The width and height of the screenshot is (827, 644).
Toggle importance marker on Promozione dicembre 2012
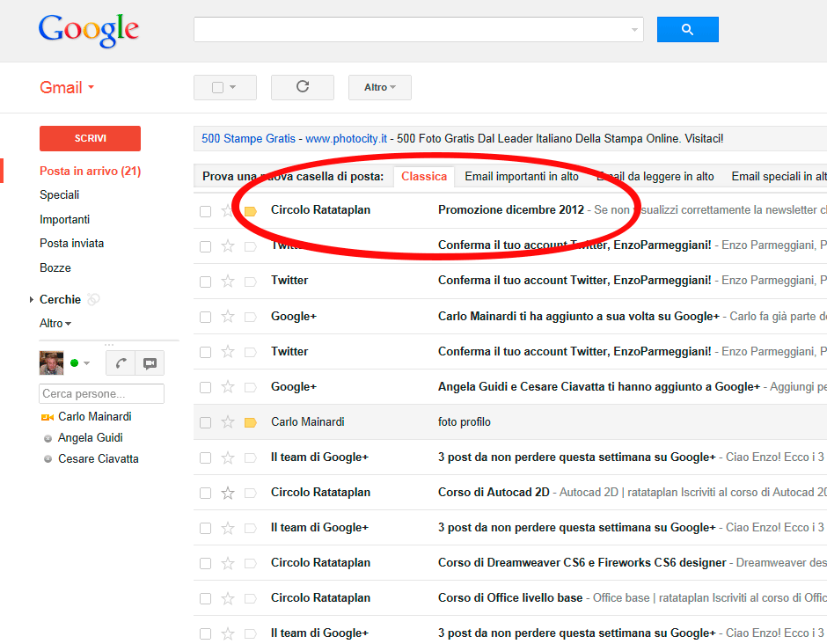coord(251,211)
